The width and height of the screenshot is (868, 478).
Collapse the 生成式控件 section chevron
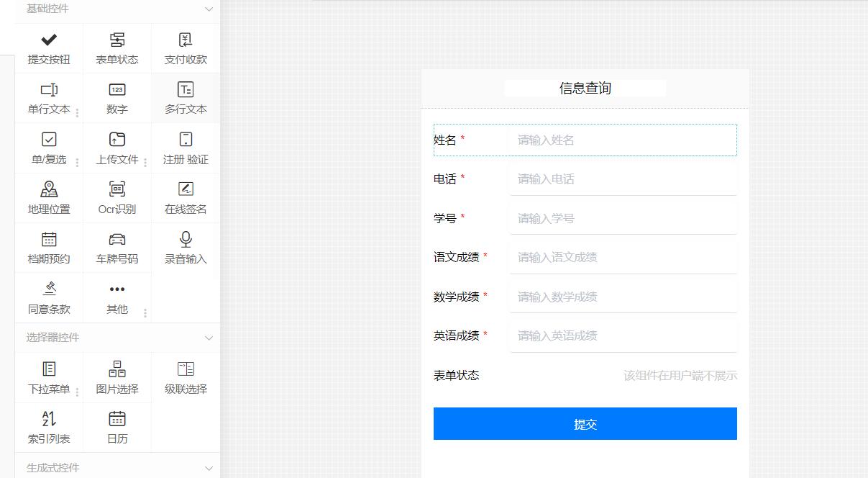click(x=209, y=468)
